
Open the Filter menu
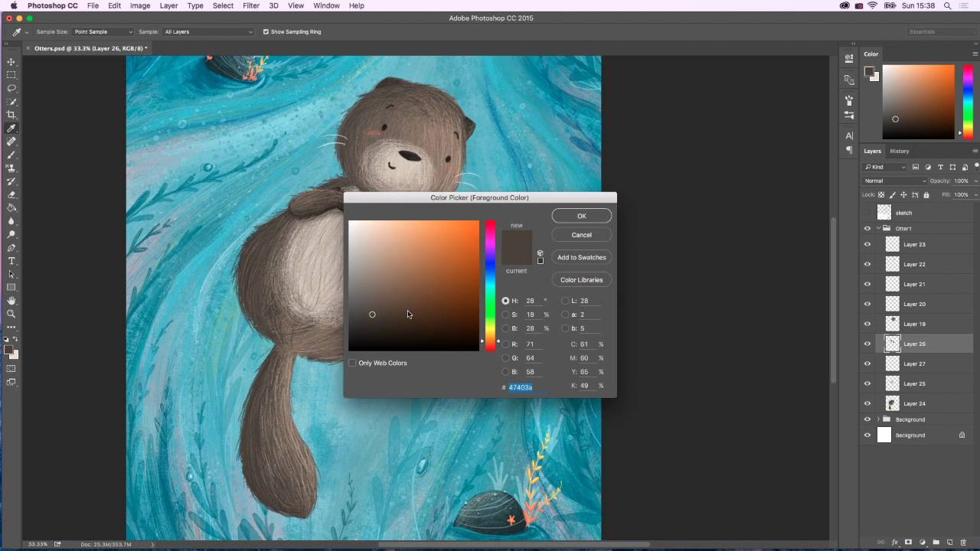(251, 5)
